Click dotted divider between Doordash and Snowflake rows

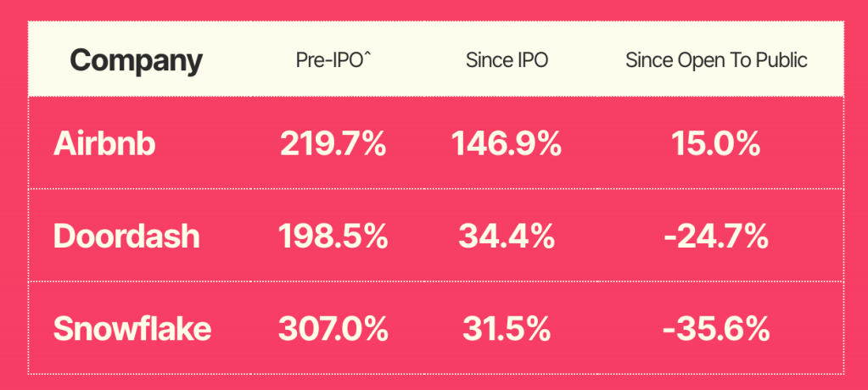pyautogui.click(x=436, y=281)
